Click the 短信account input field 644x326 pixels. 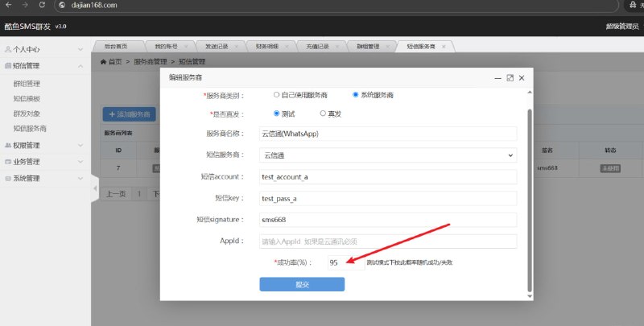pyautogui.click(x=388, y=177)
